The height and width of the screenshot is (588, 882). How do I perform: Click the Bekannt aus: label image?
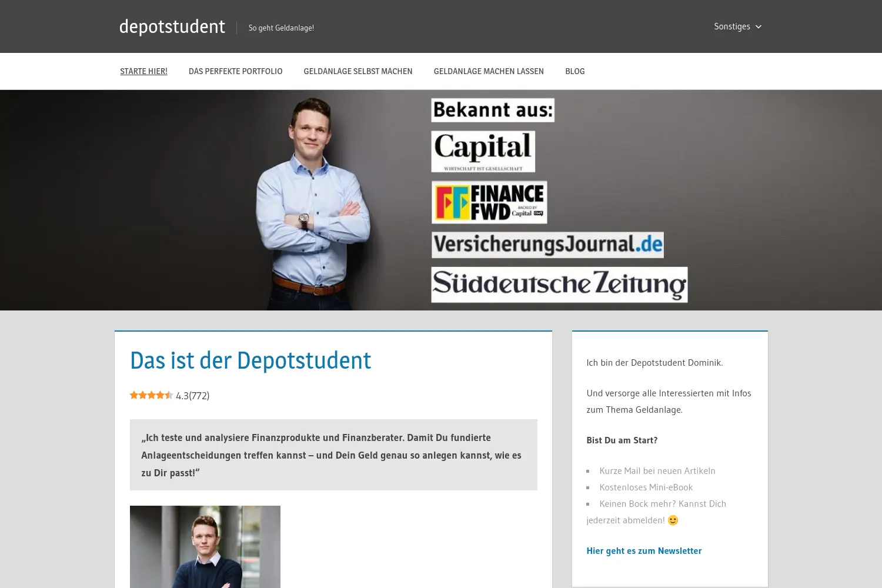coord(493,110)
